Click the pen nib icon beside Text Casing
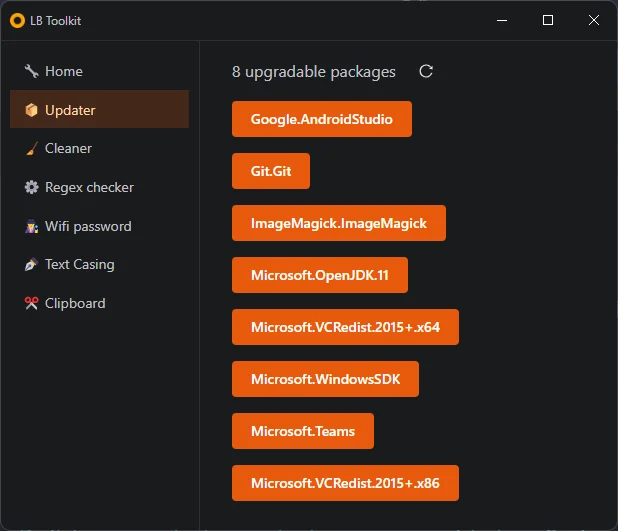 coord(32,265)
